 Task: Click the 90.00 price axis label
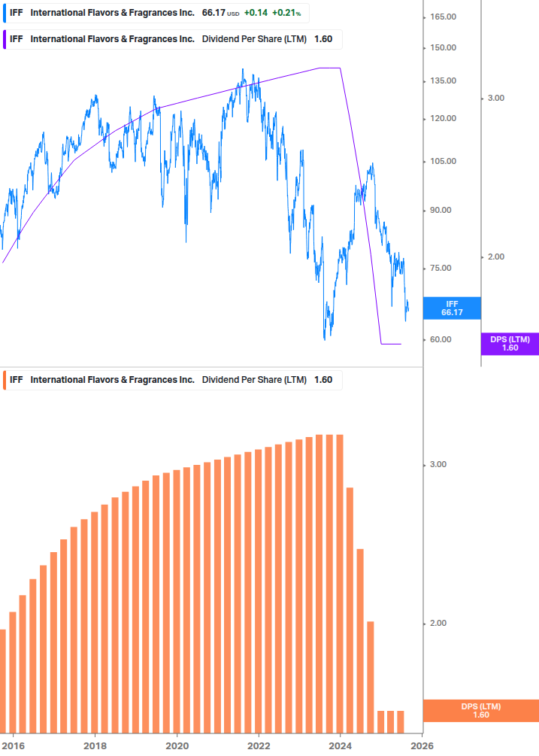(x=441, y=210)
